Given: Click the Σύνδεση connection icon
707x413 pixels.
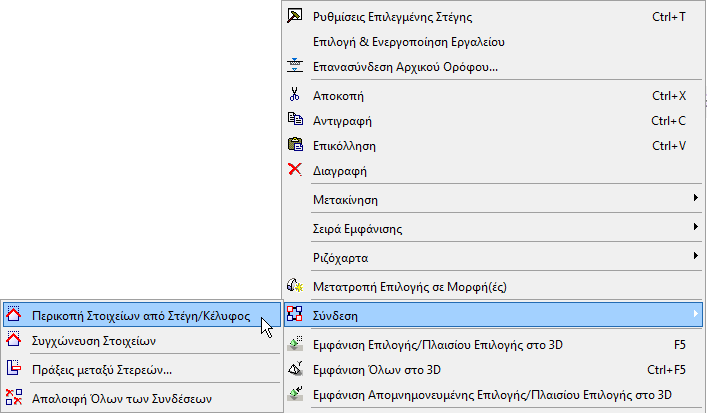Looking at the screenshot, I should (294, 316).
